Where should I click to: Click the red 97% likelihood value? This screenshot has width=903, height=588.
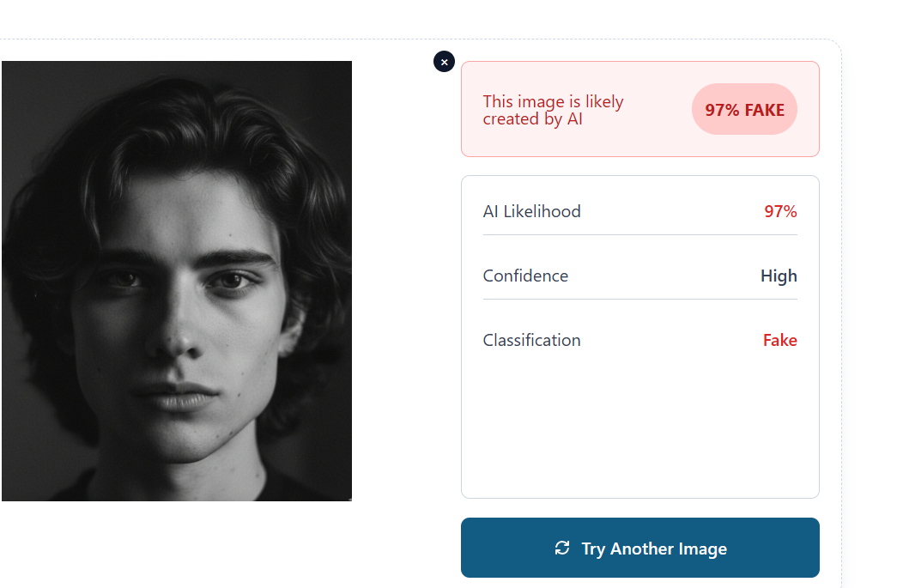(780, 211)
